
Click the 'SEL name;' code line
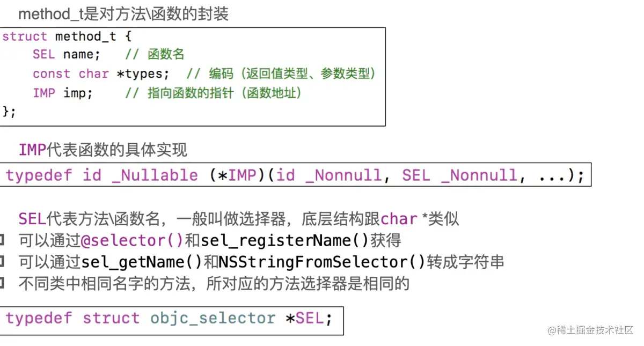(x=67, y=55)
